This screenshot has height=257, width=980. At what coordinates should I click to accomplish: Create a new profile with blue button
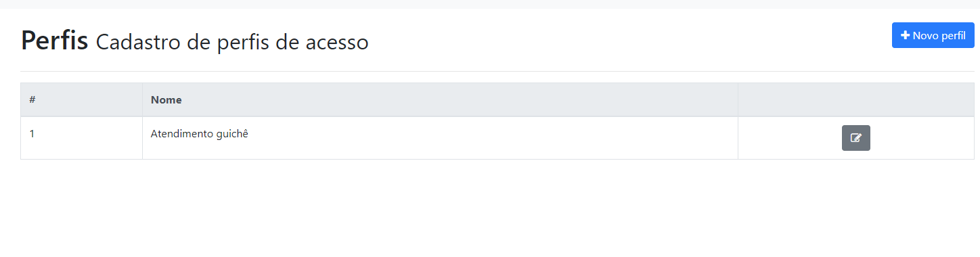(x=933, y=35)
